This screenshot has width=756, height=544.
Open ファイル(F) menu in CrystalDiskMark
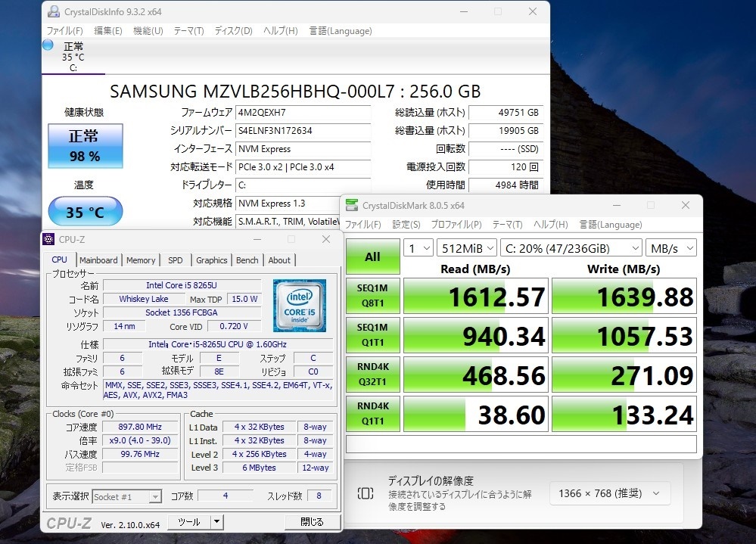(x=362, y=225)
